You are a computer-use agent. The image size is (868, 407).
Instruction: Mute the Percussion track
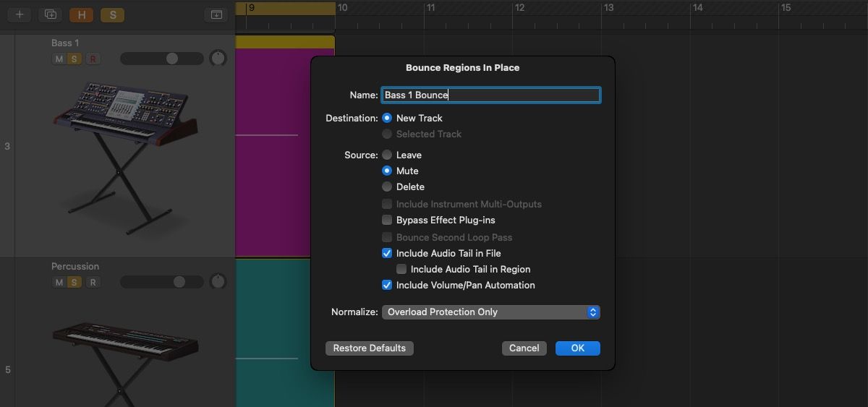coord(59,283)
